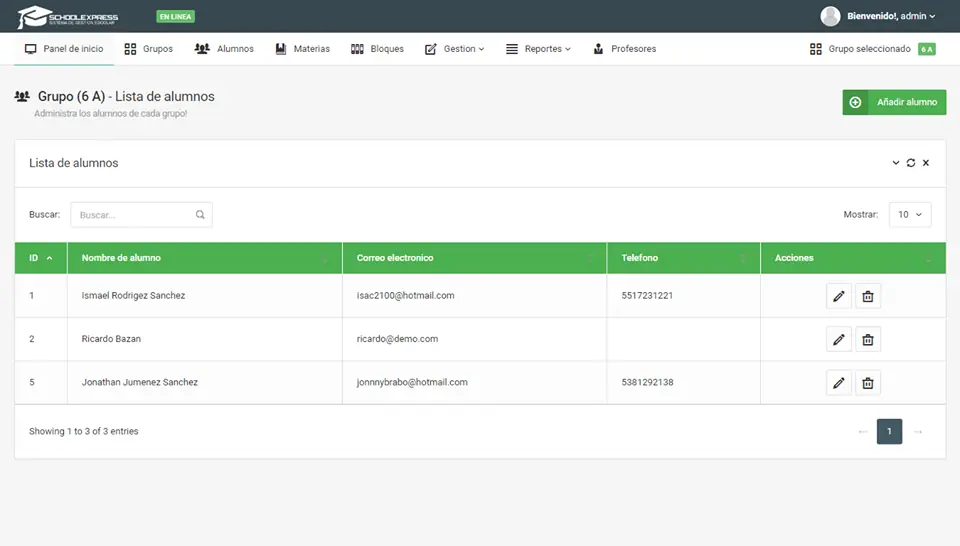Delete Ismael Rodrigez Sanchez row
This screenshot has width=960, height=546.
point(868,296)
